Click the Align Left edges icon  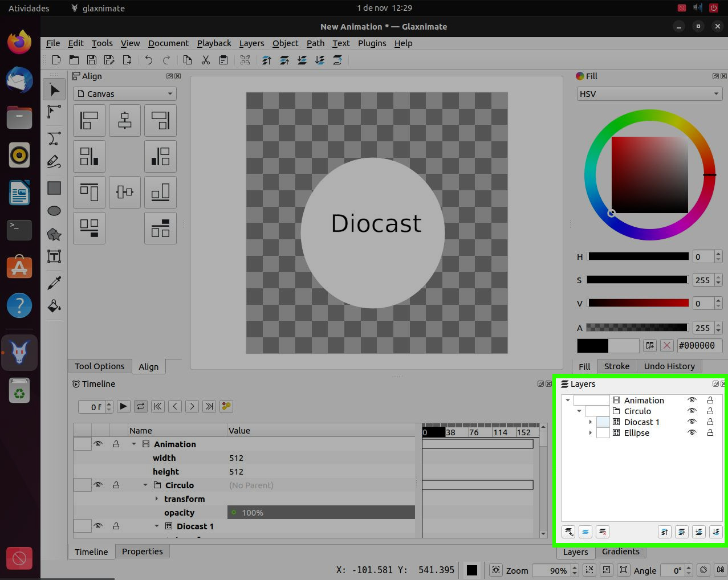90,120
